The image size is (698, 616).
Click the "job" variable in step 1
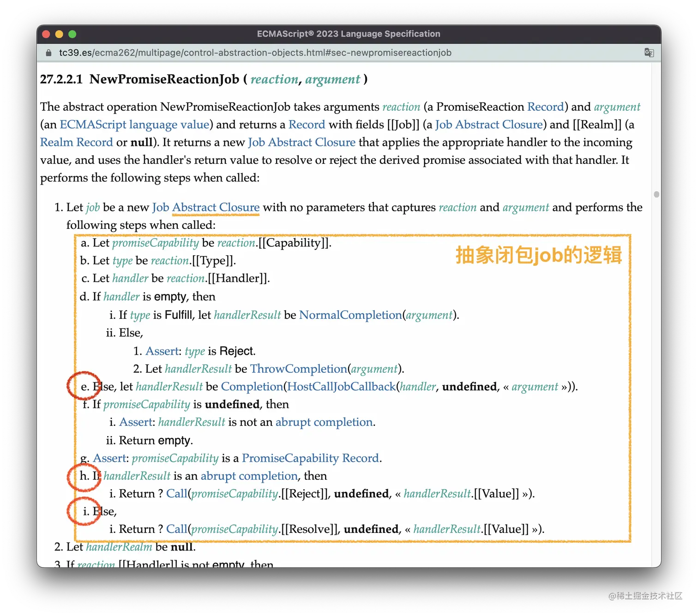(x=93, y=208)
